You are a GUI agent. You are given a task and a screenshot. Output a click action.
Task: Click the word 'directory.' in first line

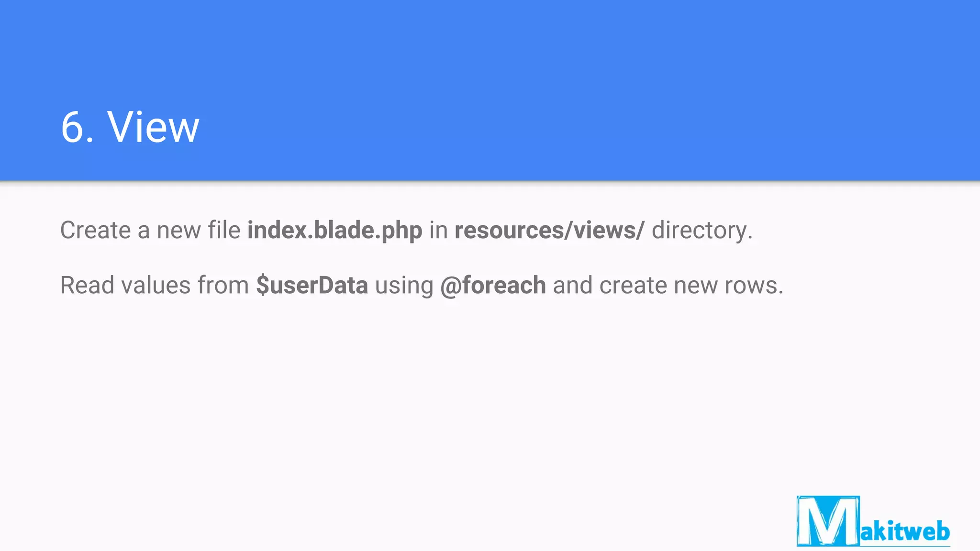(x=702, y=231)
